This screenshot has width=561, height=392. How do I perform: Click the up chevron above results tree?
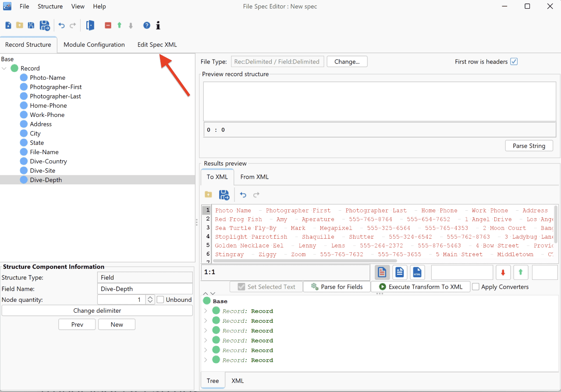coord(206,293)
